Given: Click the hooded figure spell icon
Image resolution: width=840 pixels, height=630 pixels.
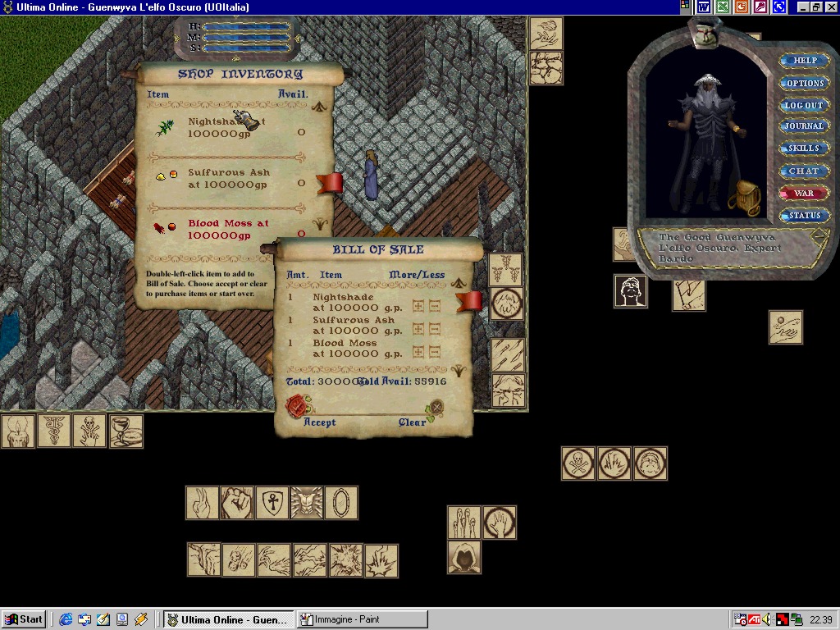Looking at the screenshot, I should (x=464, y=557).
